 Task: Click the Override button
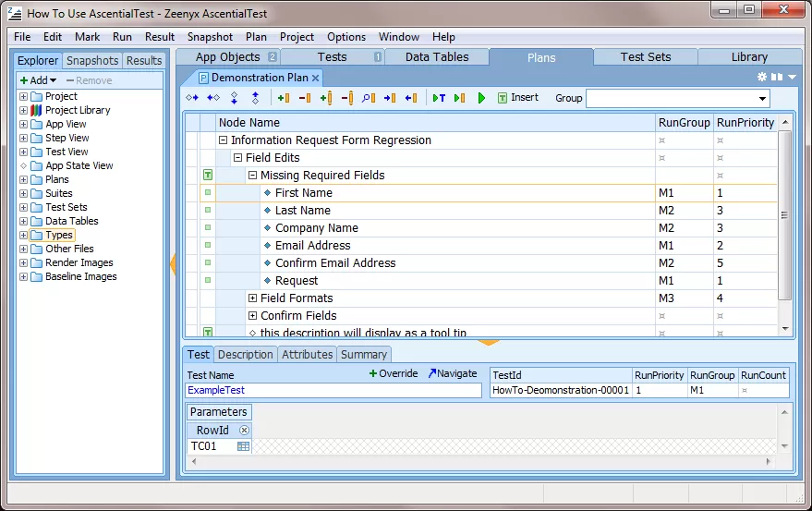[x=393, y=373]
